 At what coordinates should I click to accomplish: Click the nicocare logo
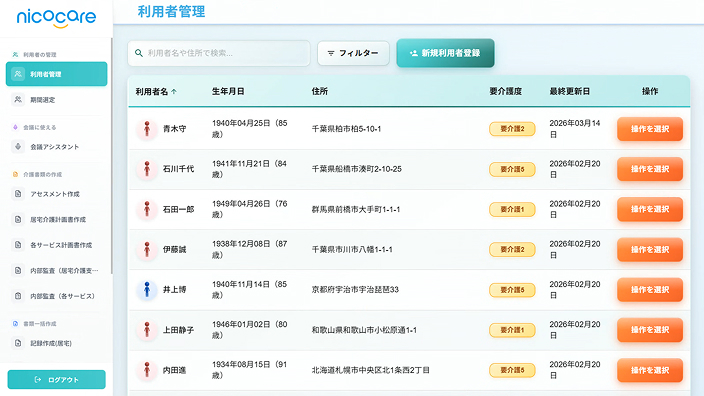[x=56, y=18]
